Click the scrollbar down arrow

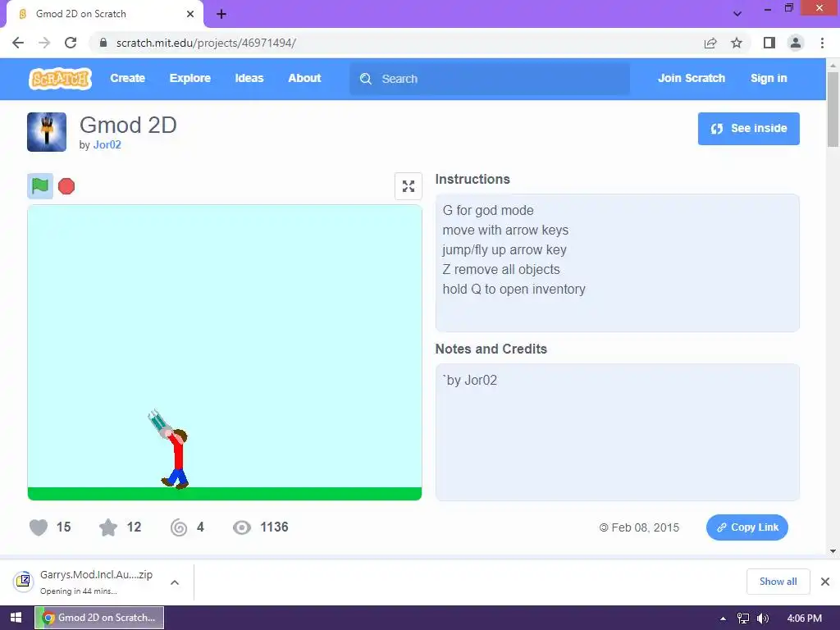pyautogui.click(x=833, y=550)
